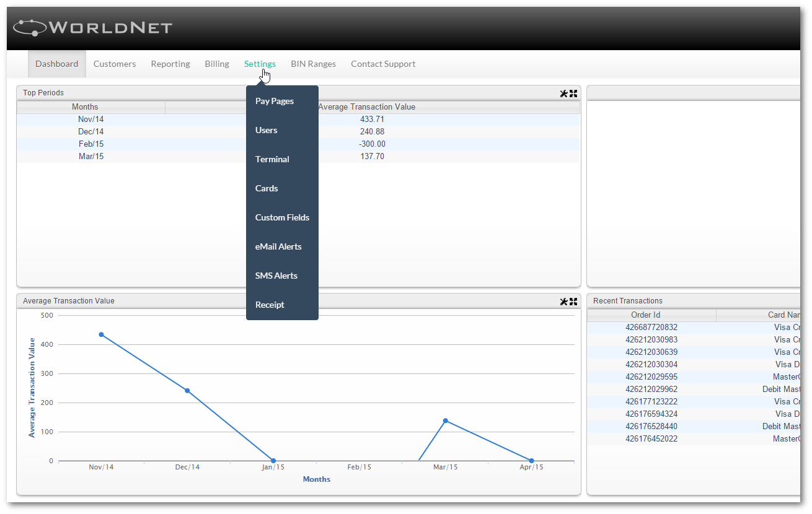Image resolution: width=812 pixels, height=514 pixels.
Task: Select Pay Pages from Settings menu
Action: 275,101
